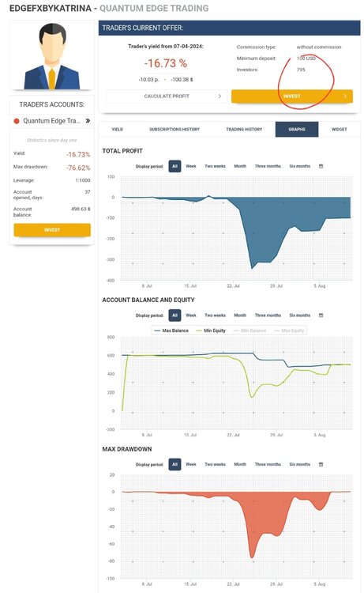Screen dimensions: 364x593
Task: Click the 'without commission' text
Action: pyautogui.click(x=319, y=47)
